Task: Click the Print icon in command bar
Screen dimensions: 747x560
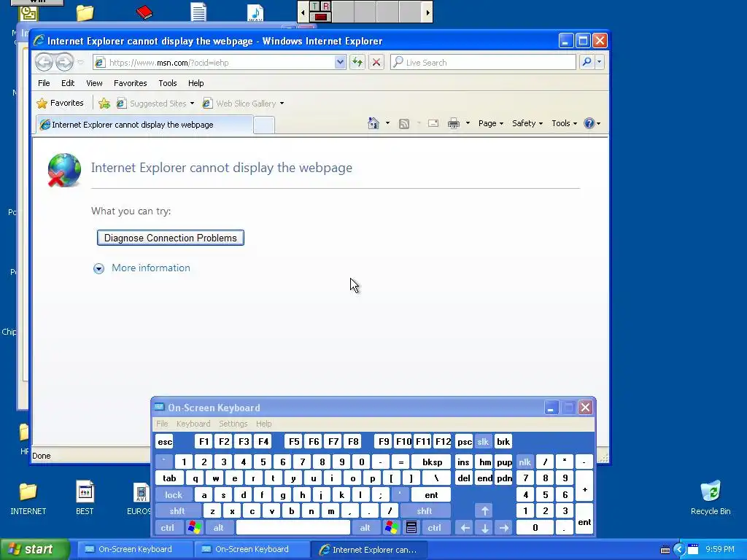Action: click(x=454, y=123)
